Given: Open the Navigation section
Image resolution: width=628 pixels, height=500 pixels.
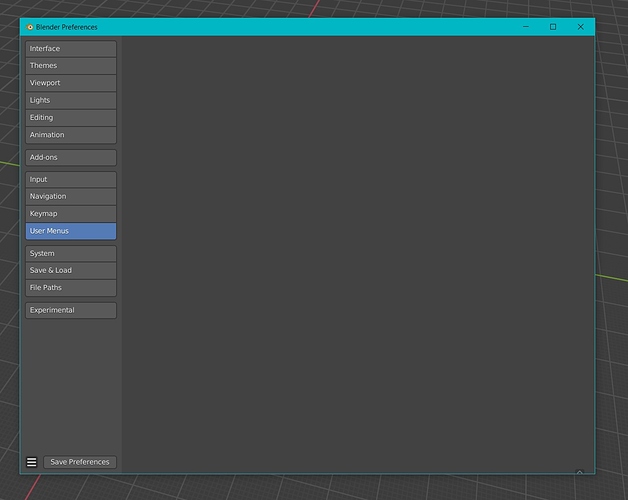Looking at the screenshot, I should 71,196.
